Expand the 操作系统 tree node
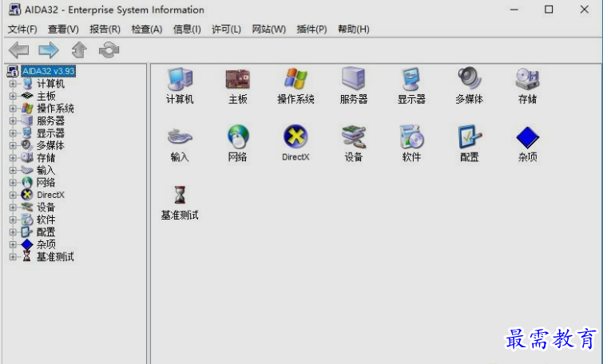 point(13,109)
